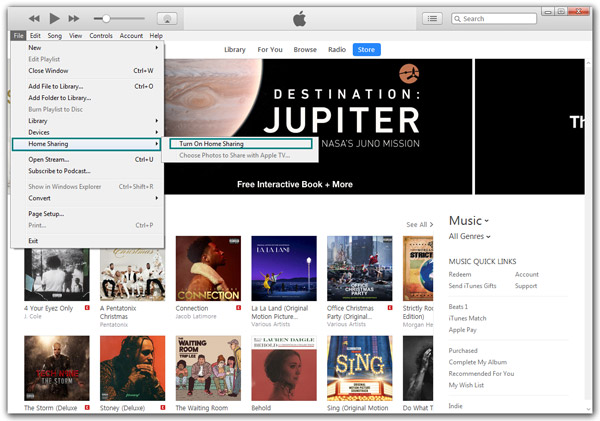
Task: Open the View menu
Action: [75, 36]
